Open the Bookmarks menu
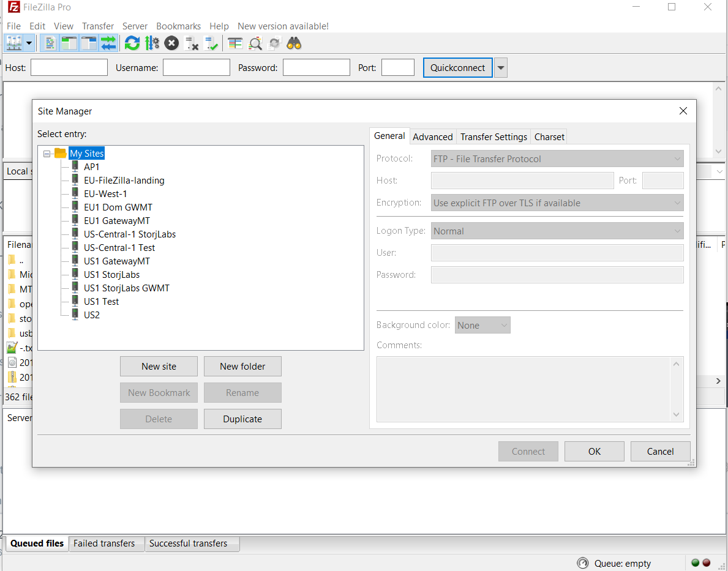The width and height of the screenshot is (728, 571). click(178, 26)
